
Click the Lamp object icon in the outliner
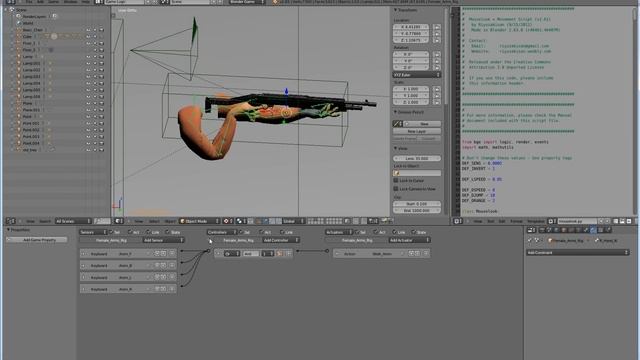coord(19,56)
